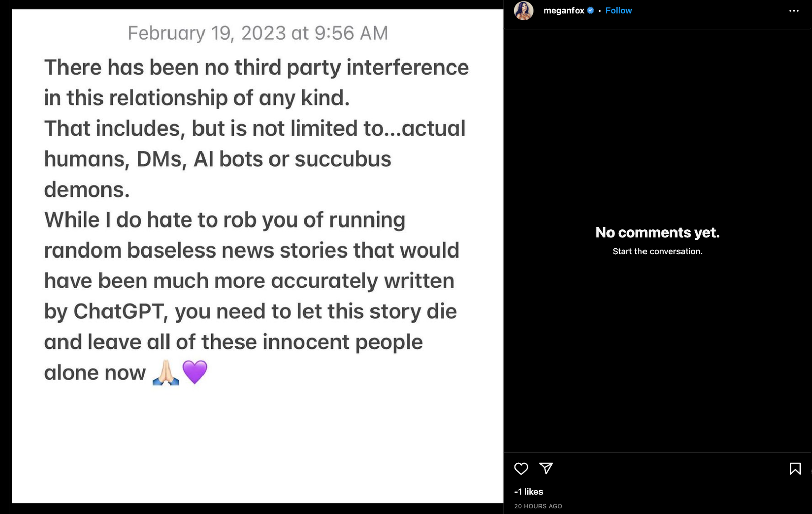Click the "Start the conversation." text

click(x=657, y=251)
